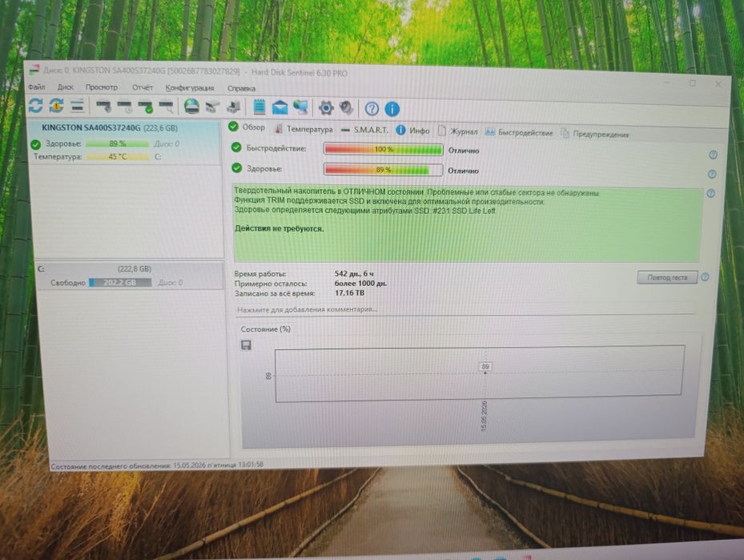This screenshot has width=744, height=560.
Task: Click the comment field Нажмите для добавления комментария
Action: coord(465,309)
